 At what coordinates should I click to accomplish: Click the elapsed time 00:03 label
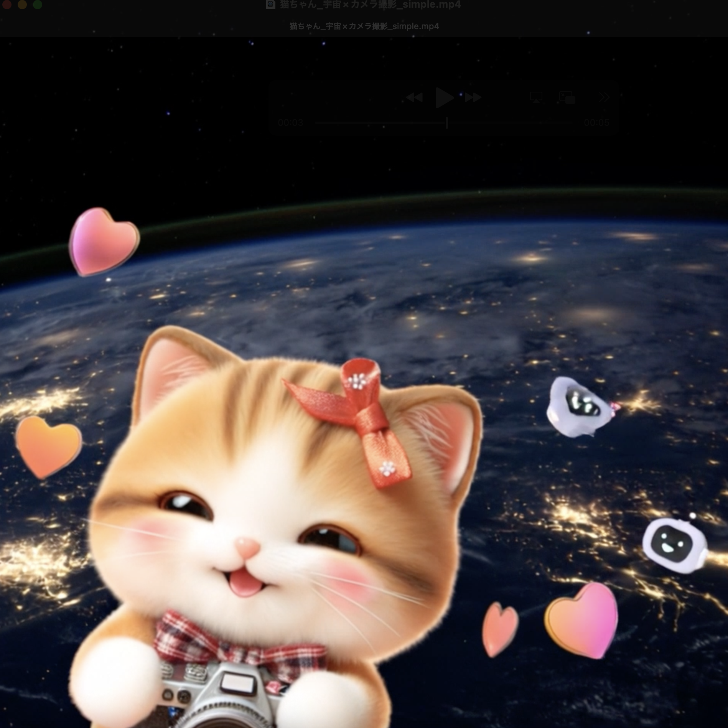tap(292, 123)
